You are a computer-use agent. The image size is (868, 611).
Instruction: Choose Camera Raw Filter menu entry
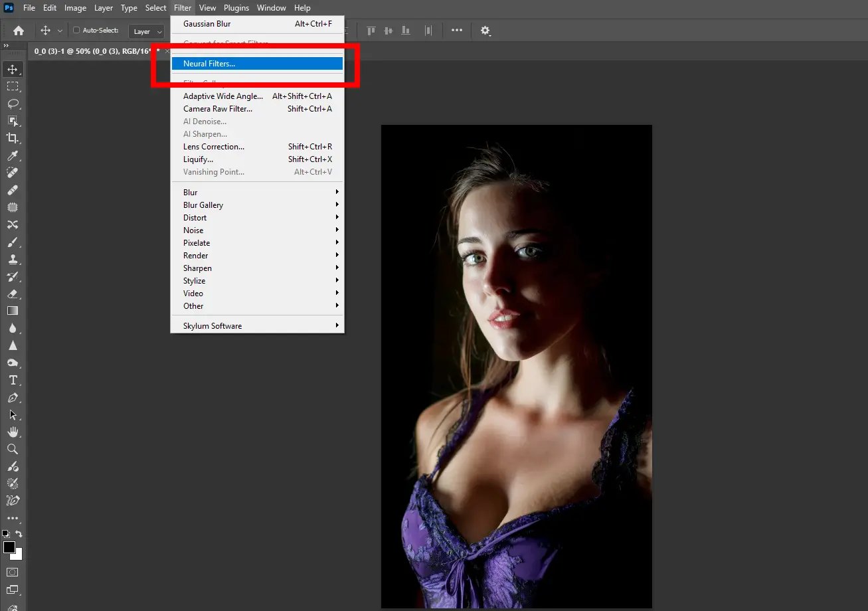258,109
